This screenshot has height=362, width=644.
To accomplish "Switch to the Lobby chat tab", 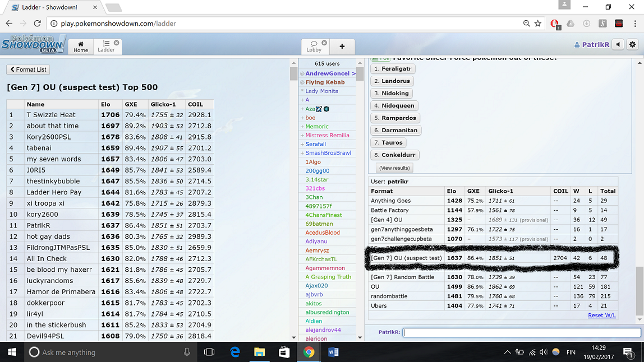I will [314, 47].
